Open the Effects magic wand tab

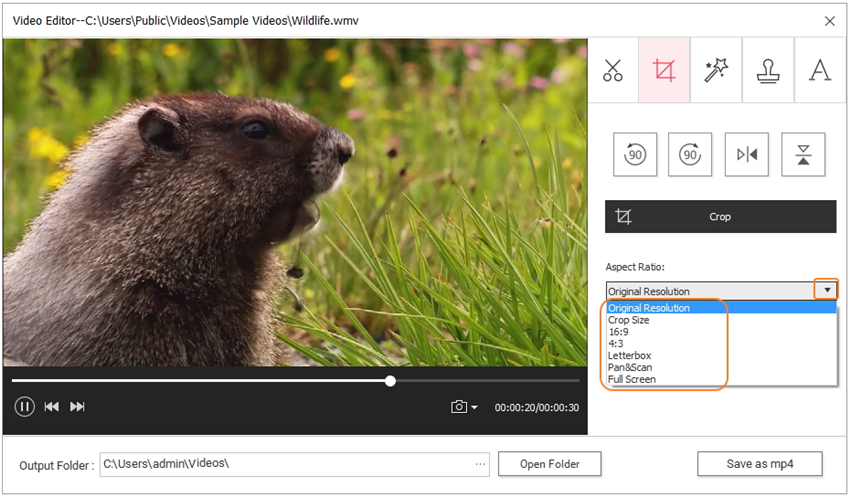716,71
